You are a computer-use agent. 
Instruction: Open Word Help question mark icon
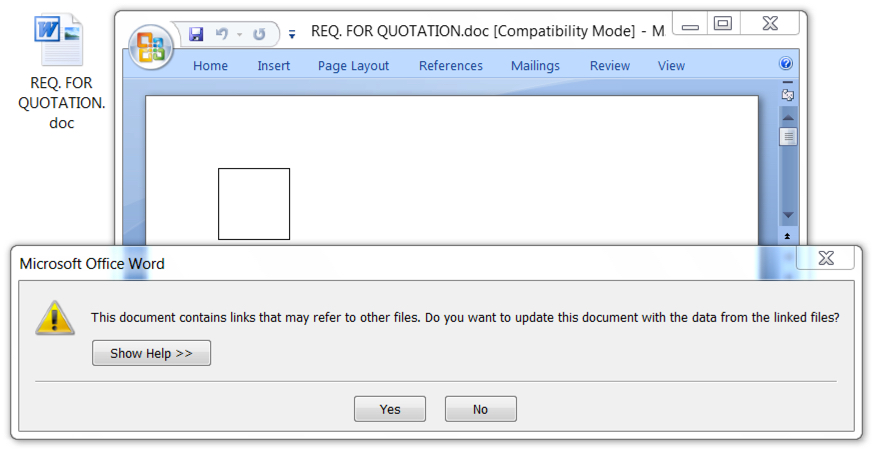click(786, 63)
